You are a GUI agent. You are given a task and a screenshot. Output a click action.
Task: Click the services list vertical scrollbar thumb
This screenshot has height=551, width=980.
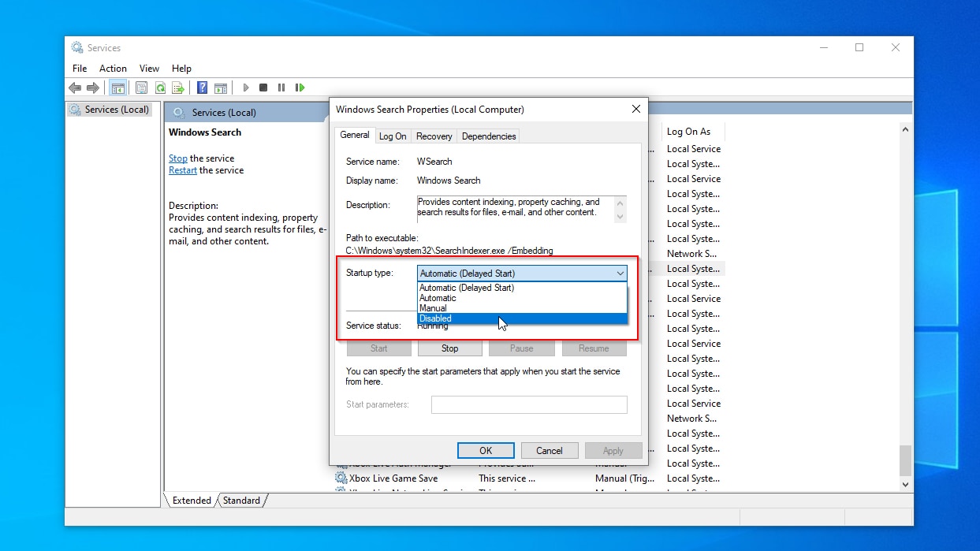(x=905, y=460)
